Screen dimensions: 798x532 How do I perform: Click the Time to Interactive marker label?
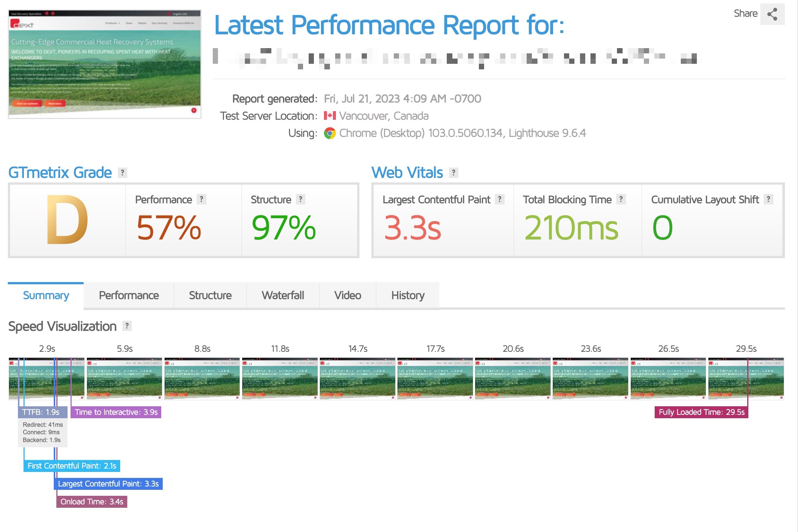click(x=116, y=412)
